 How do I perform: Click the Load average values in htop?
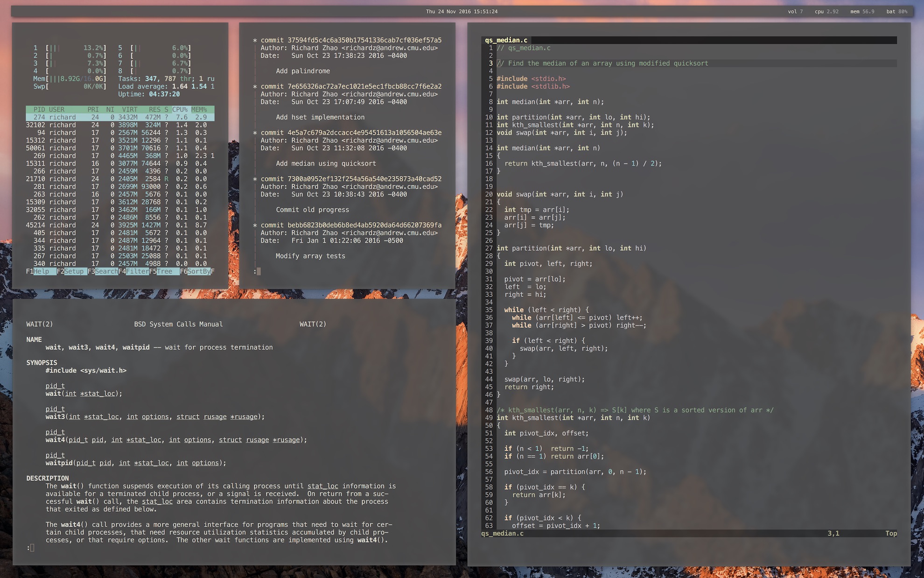point(193,86)
